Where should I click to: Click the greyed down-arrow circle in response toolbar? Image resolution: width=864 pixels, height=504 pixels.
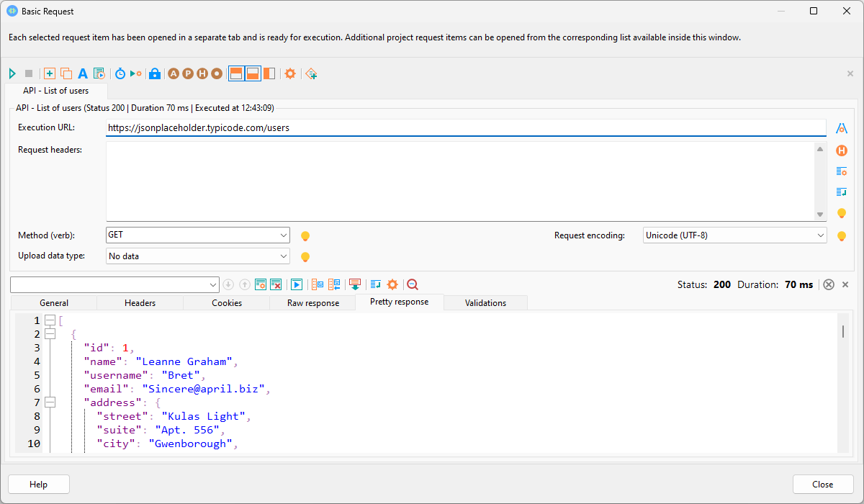coord(228,284)
